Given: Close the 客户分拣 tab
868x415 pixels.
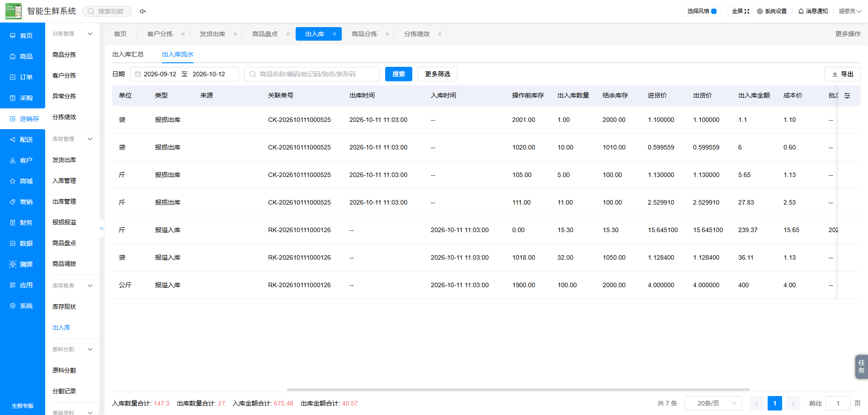Looking at the screenshot, I should pyautogui.click(x=183, y=34).
